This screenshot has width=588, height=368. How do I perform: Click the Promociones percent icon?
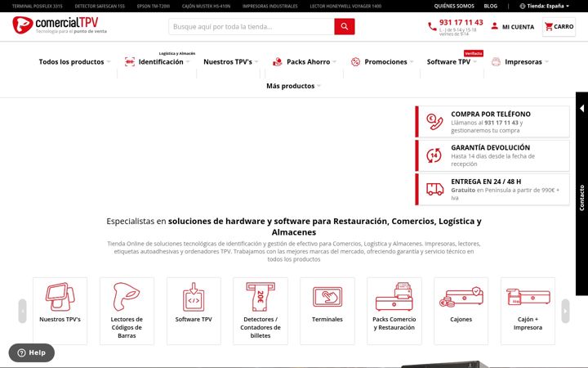click(355, 62)
